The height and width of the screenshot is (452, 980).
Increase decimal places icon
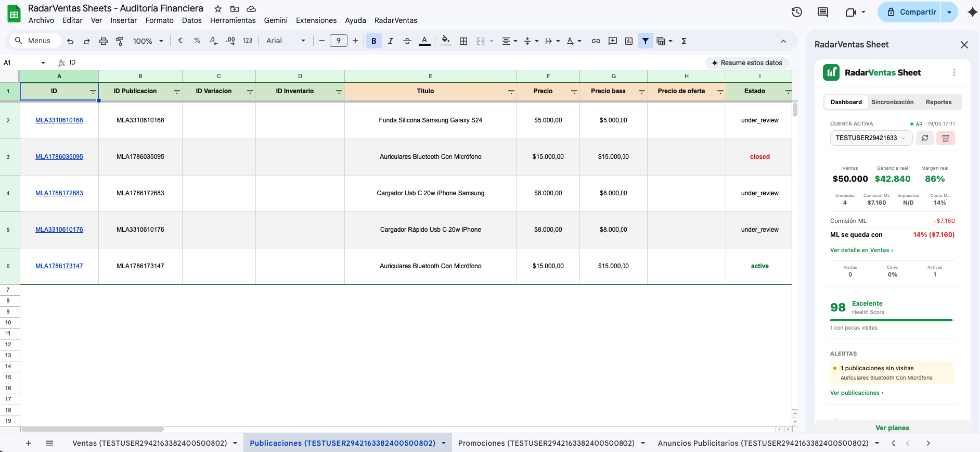230,41
